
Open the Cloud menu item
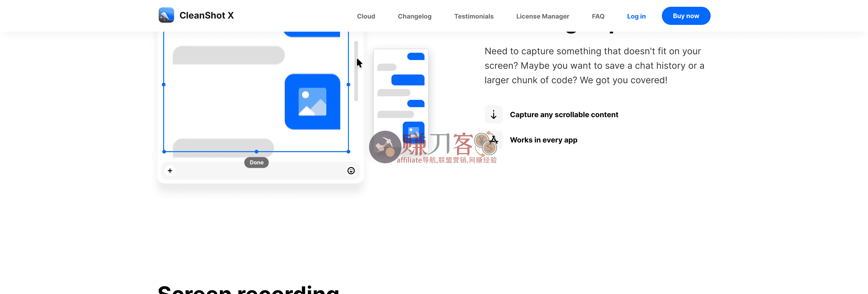(x=366, y=16)
